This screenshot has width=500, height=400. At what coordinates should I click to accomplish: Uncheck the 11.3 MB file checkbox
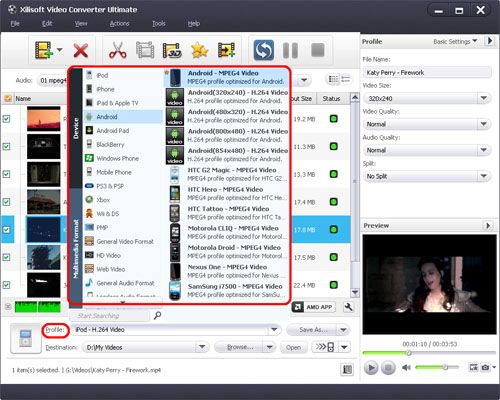(6, 147)
